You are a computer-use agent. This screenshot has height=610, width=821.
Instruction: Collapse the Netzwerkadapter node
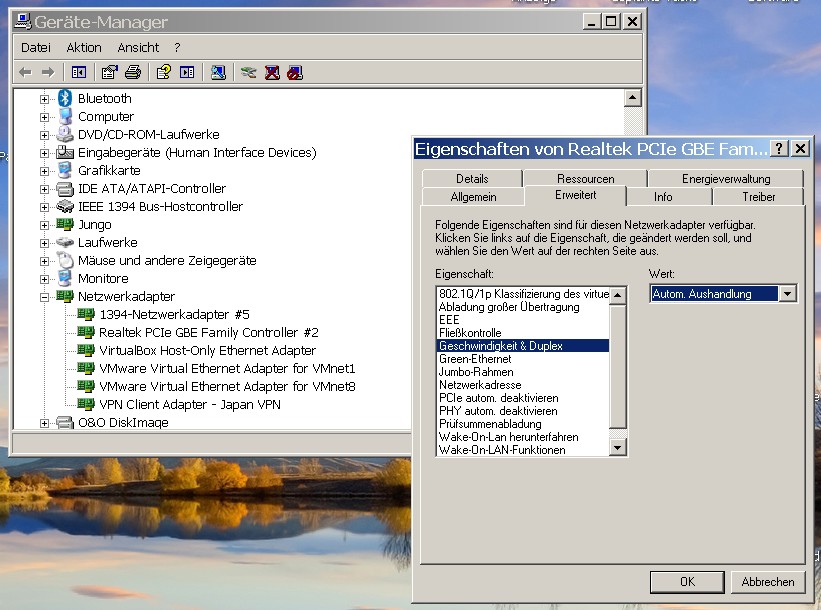[x=45, y=297]
